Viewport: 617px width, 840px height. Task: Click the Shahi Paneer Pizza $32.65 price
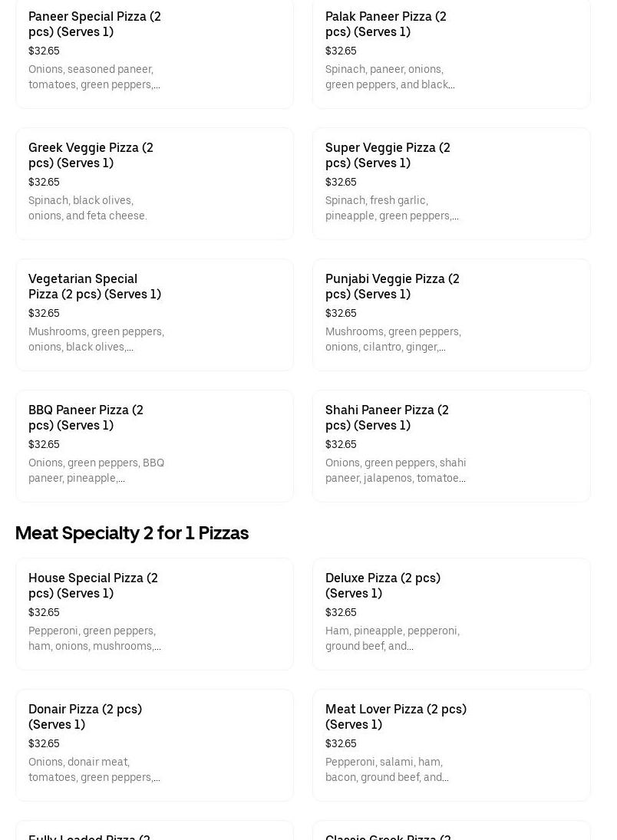pyautogui.click(x=341, y=444)
